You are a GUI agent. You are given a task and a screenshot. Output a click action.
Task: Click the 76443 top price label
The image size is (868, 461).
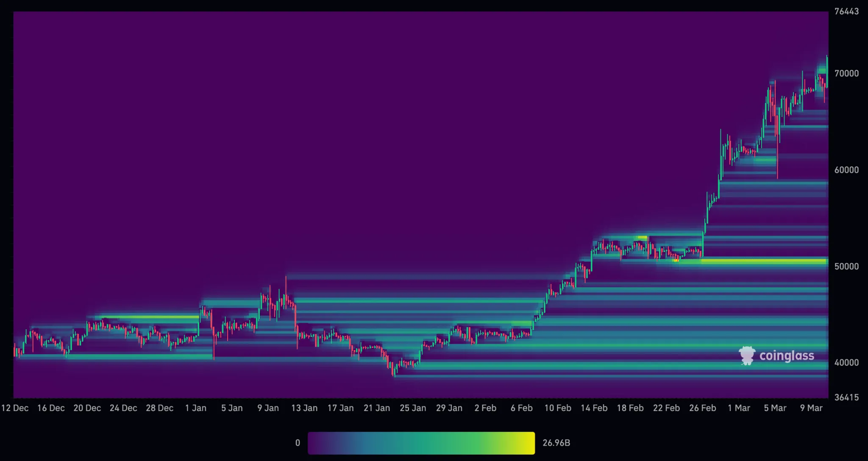pos(846,11)
